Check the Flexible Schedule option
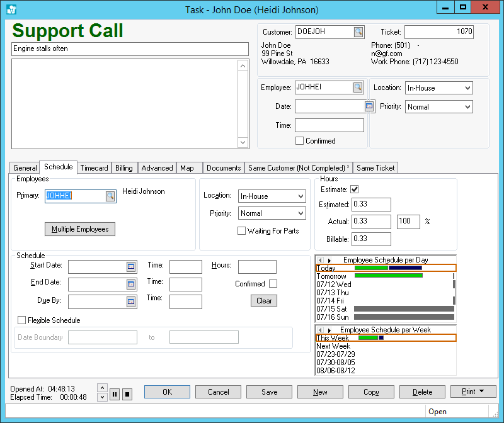 [x=22, y=320]
